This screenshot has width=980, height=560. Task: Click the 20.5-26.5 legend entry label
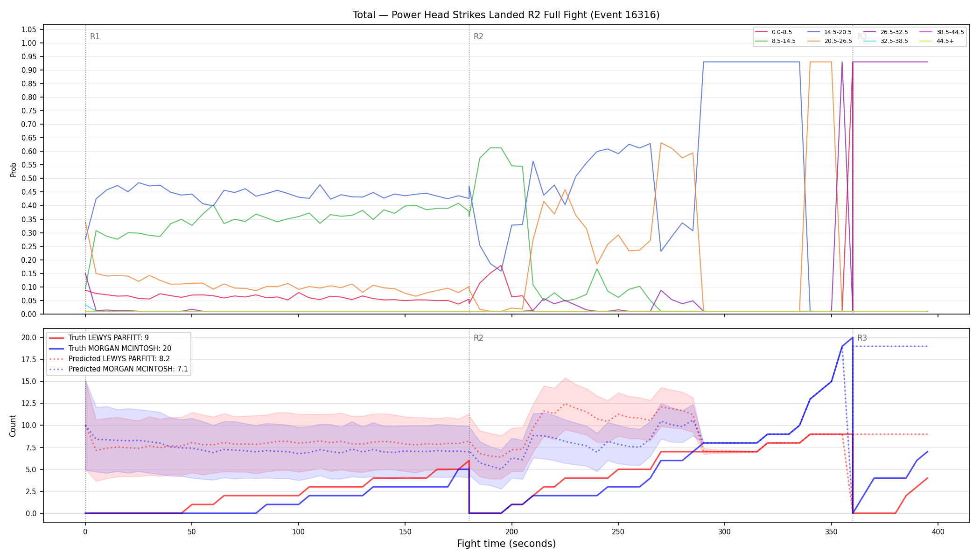pos(838,41)
